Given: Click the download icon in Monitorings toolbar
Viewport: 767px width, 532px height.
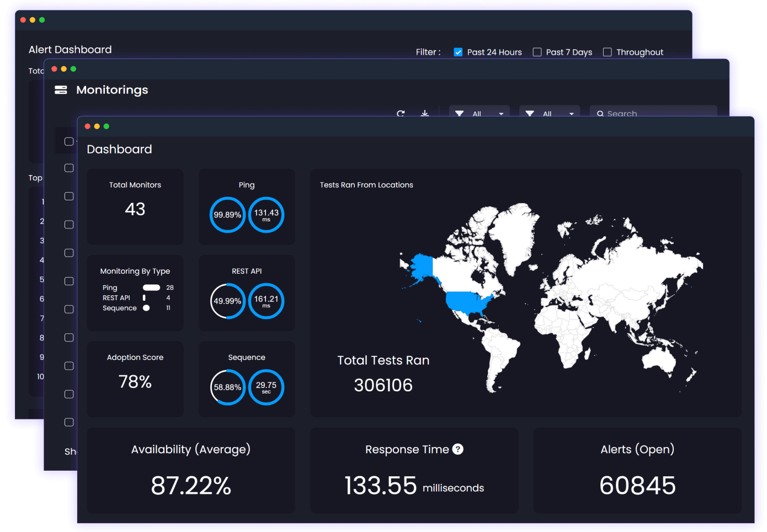Looking at the screenshot, I should [424, 113].
